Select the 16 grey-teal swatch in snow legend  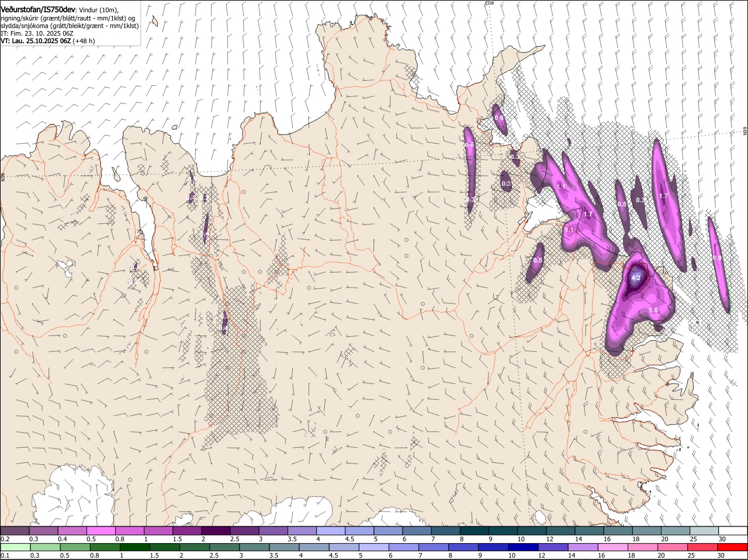pos(619,531)
